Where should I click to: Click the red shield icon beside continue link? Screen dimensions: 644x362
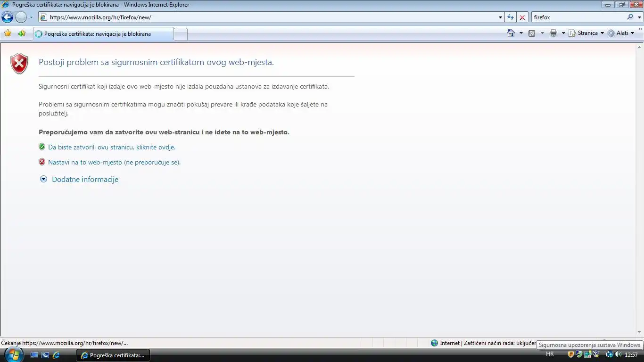point(42,162)
